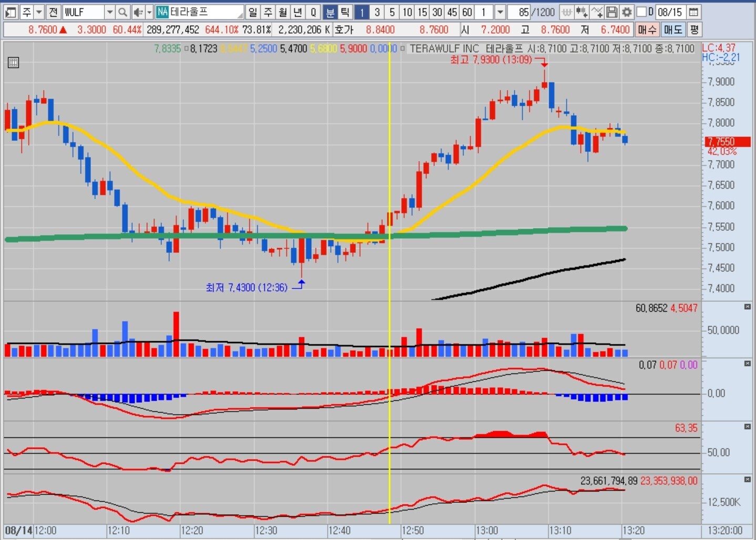Collapse the volume panel corner button

(x=747, y=307)
